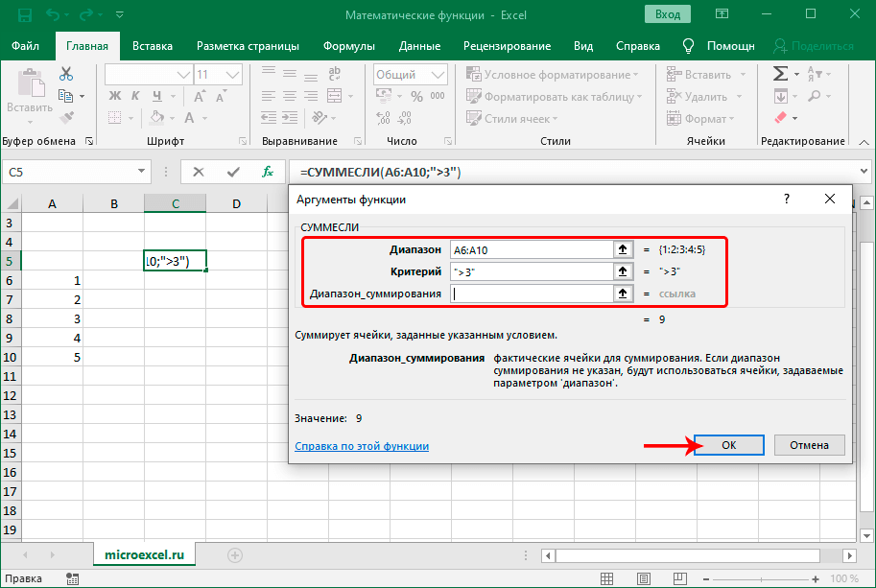Click the AutoSum sigma icon
The width and height of the screenshot is (876, 588).
(780, 74)
